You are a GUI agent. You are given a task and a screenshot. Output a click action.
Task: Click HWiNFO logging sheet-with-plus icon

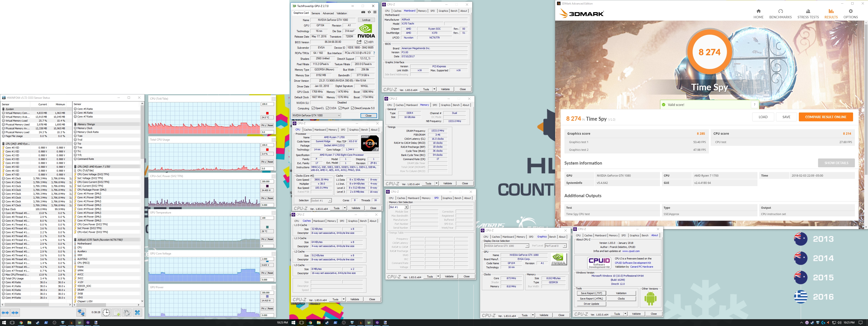[117, 312]
